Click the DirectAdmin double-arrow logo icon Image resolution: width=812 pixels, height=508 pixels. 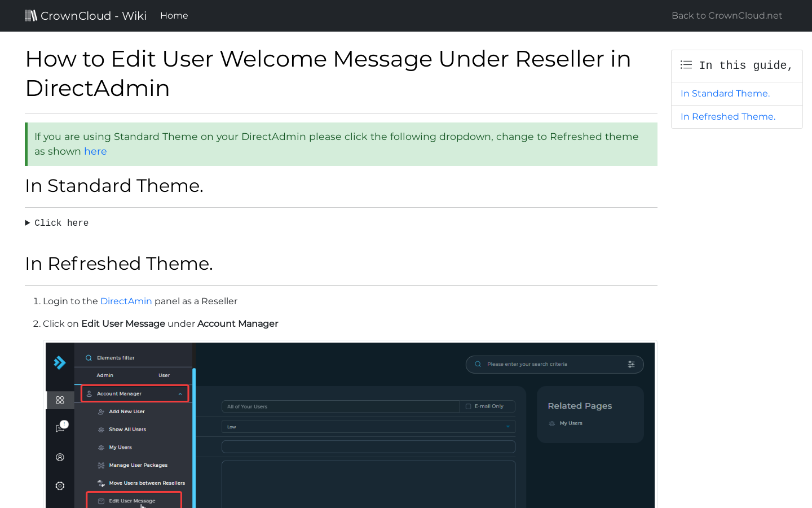pyautogui.click(x=60, y=363)
